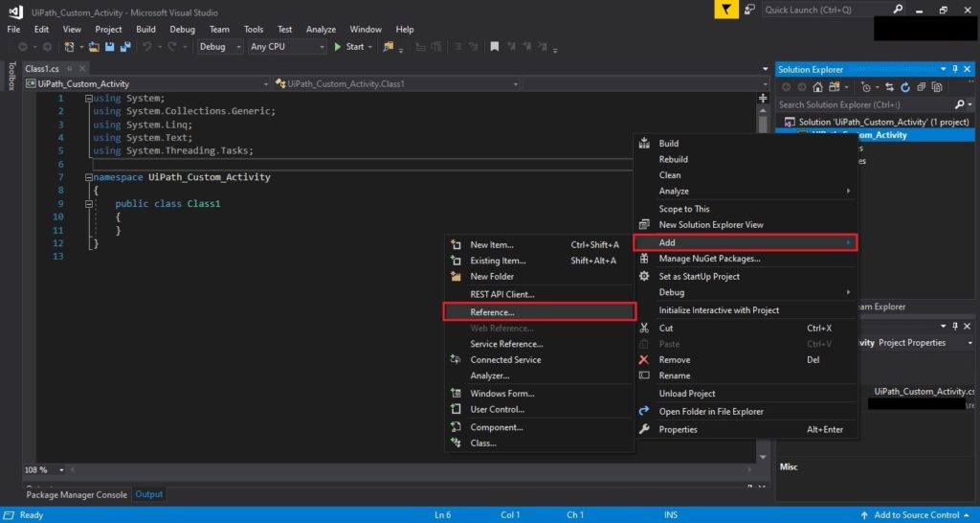Open the Build menu in menu bar
This screenshot has width=980, height=523.
point(145,30)
